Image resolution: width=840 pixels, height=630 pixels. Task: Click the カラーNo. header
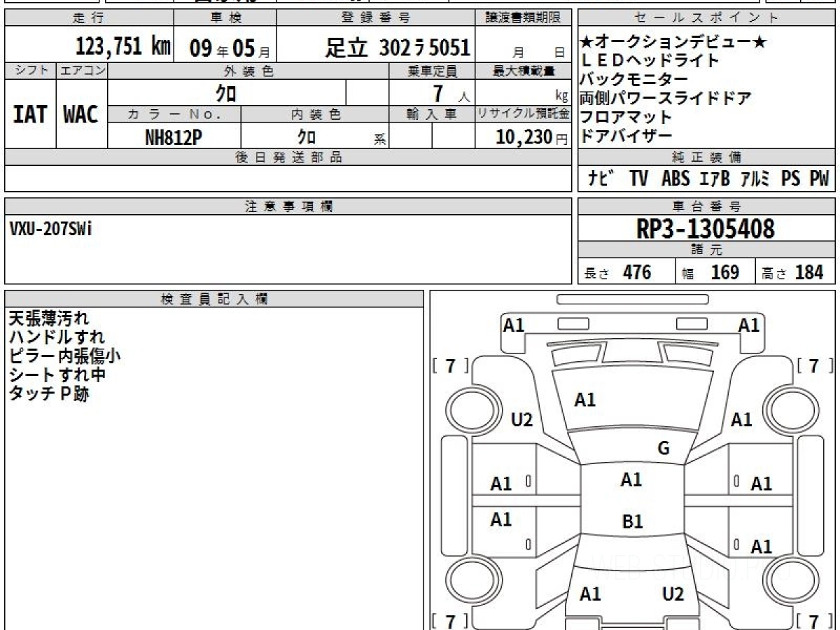point(175,114)
